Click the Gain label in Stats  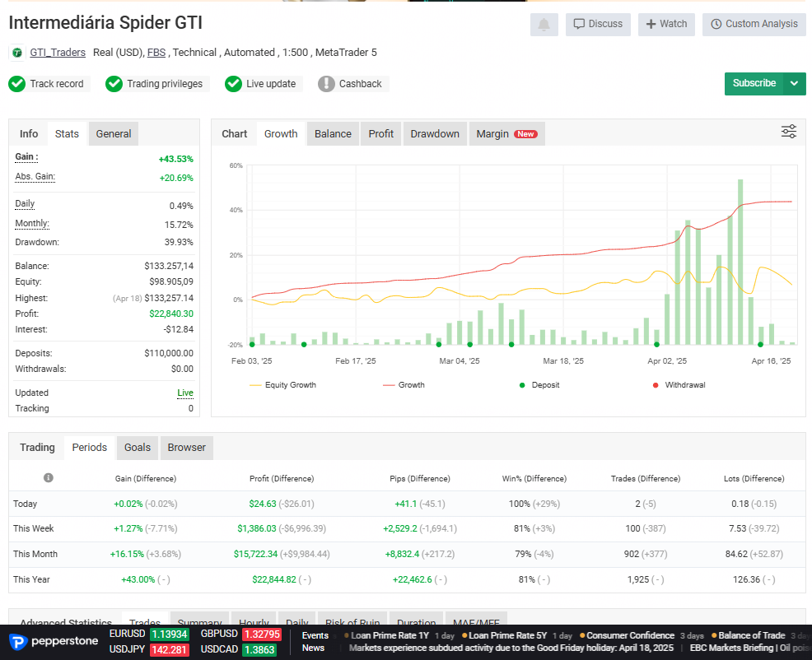pos(26,157)
